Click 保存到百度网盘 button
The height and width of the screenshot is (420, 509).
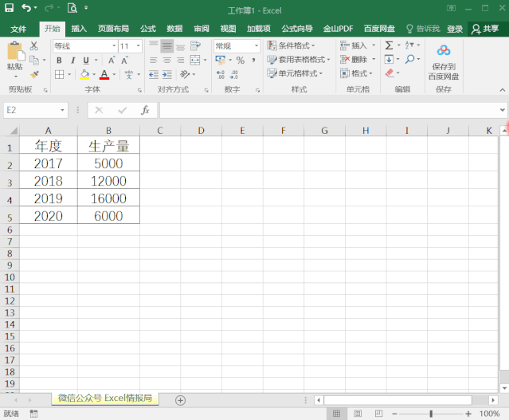click(444, 62)
